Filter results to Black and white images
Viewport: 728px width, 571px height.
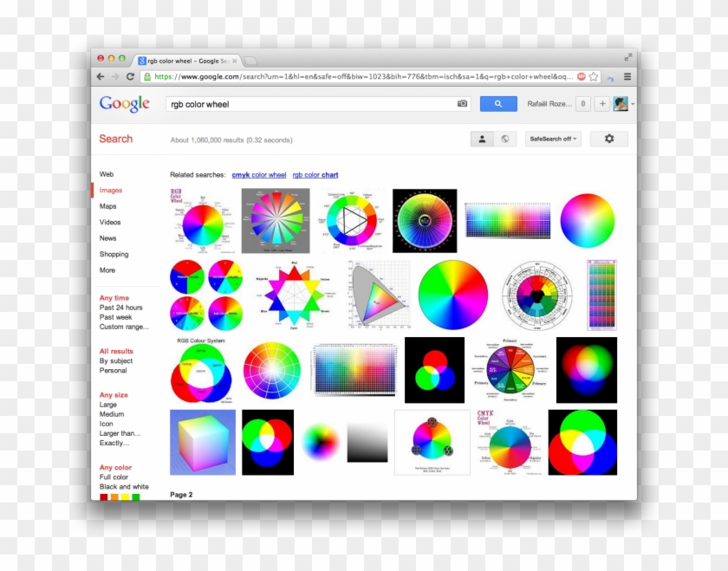[123, 486]
